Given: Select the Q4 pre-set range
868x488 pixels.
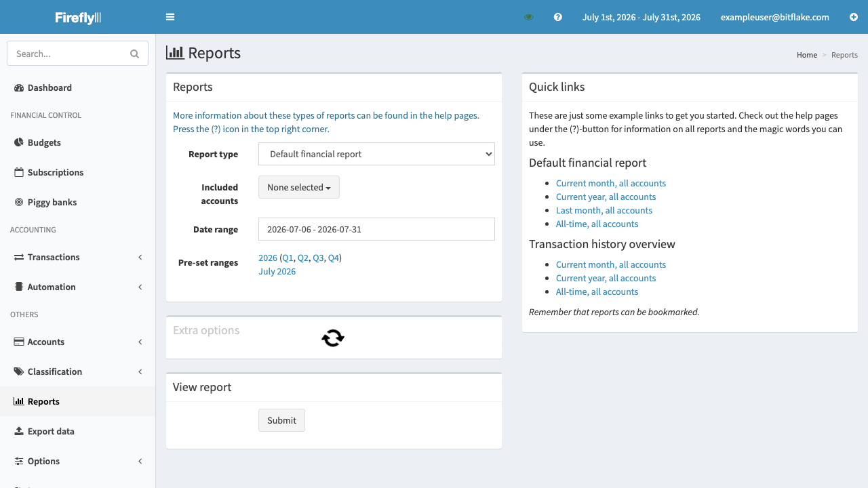Looking at the screenshot, I should pos(334,258).
